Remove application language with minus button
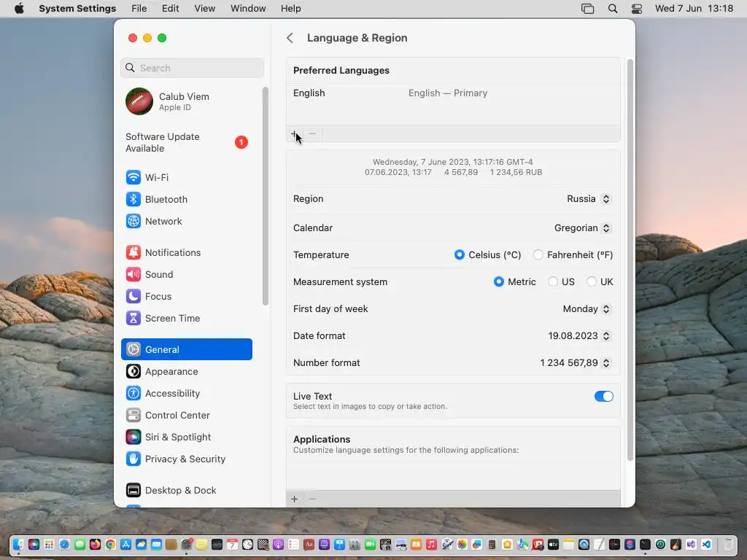 (312, 499)
